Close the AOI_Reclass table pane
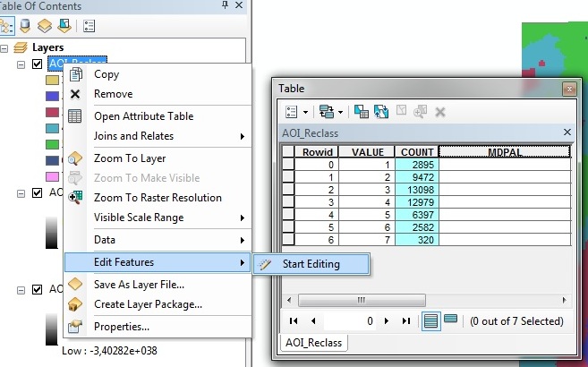 point(567,132)
